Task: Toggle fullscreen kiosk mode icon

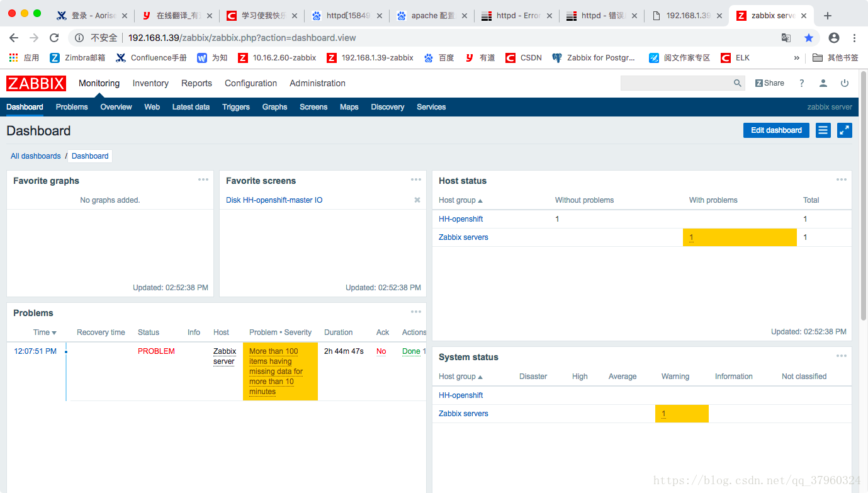Action: (x=845, y=130)
